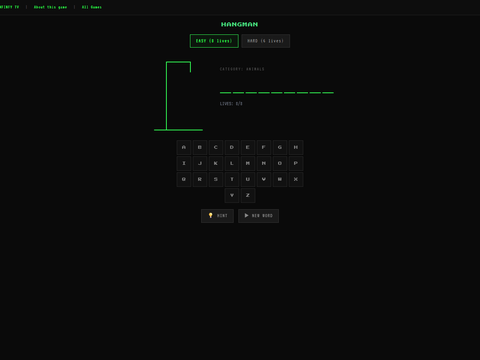The width and height of the screenshot is (480, 360).
Task: Choose the Y letter key
Action: coord(232,195)
